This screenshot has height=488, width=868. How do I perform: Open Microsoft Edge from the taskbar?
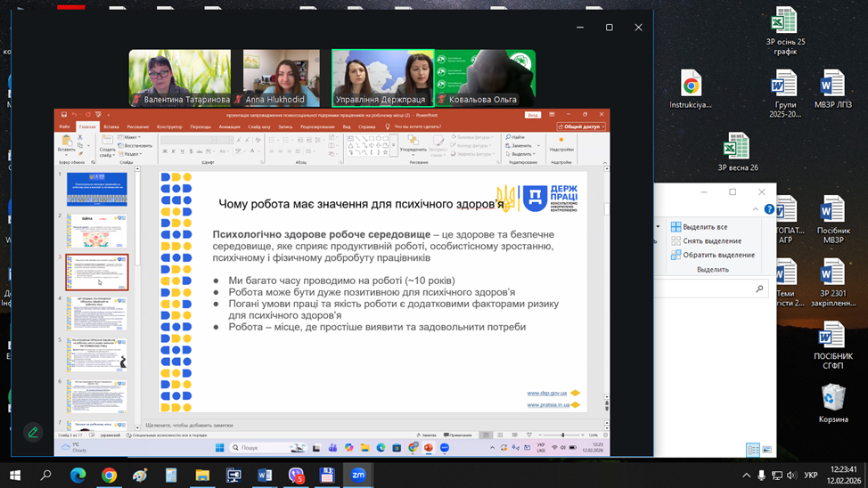click(78, 476)
